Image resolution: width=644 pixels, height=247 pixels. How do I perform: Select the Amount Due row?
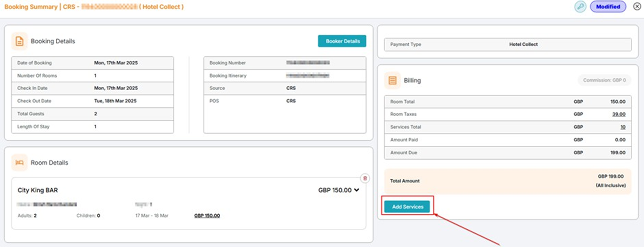point(508,153)
